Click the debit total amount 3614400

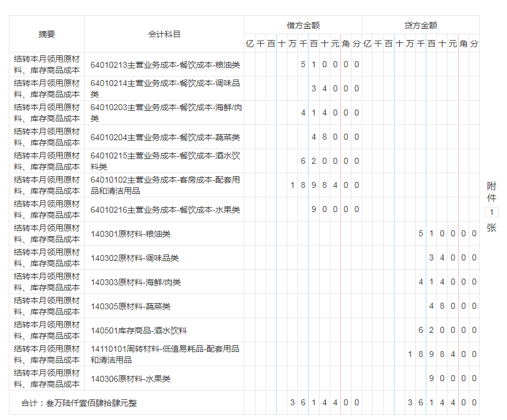click(x=324, y=402)
